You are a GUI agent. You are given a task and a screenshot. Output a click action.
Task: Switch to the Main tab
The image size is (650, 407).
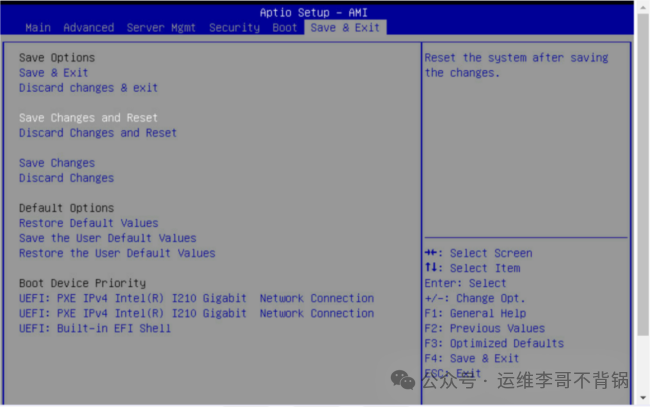pyautogui.click(x=38, y=28)
